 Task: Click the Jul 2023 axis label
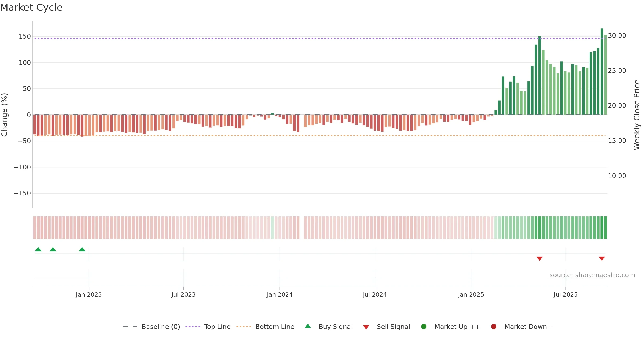(x=184, y=295)
